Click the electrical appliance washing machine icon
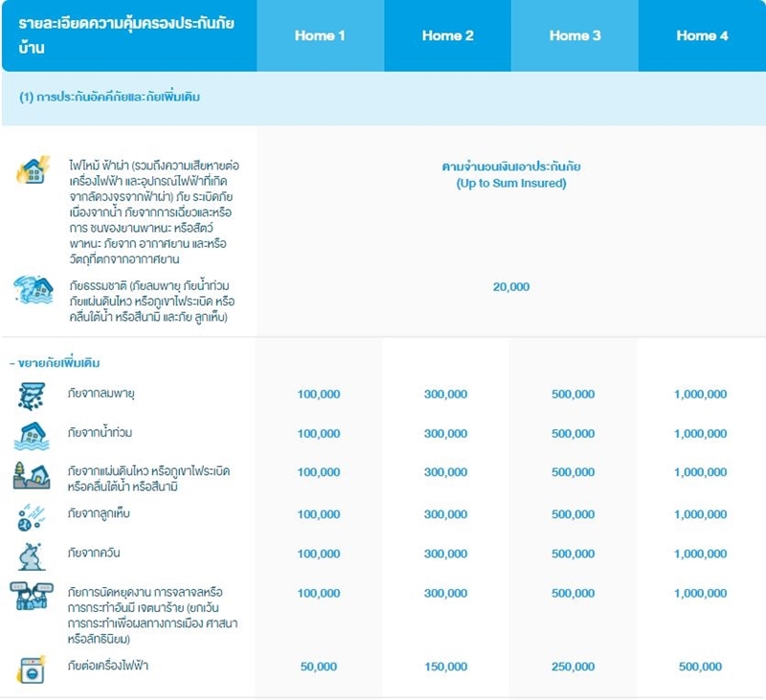 pyautogui.click(x=30, y=666)
